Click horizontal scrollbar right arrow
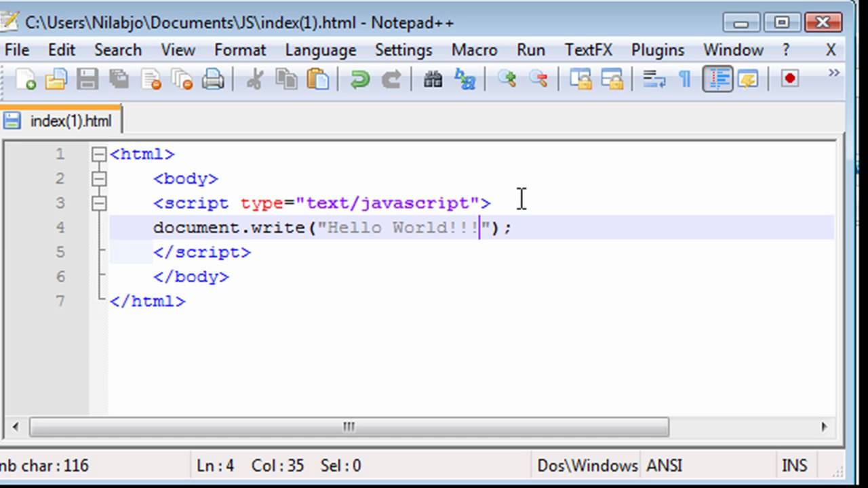The width and height of the screenshot is (868, 488). click(x=825, y=427)
